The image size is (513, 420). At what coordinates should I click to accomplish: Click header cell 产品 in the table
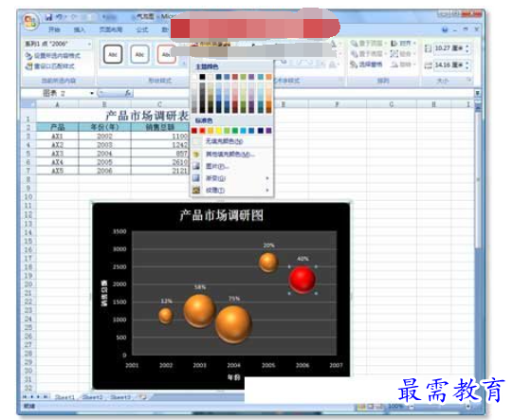pos(57,127)
